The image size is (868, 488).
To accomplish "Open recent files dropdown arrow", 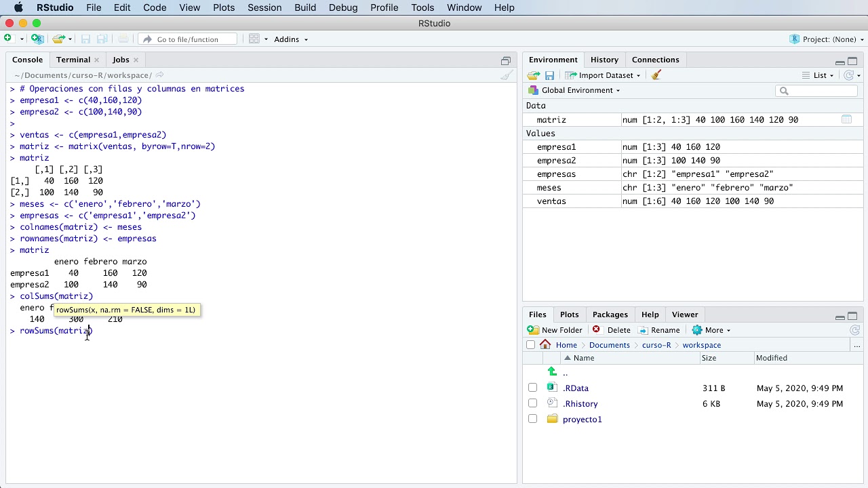I will point(70,39).
